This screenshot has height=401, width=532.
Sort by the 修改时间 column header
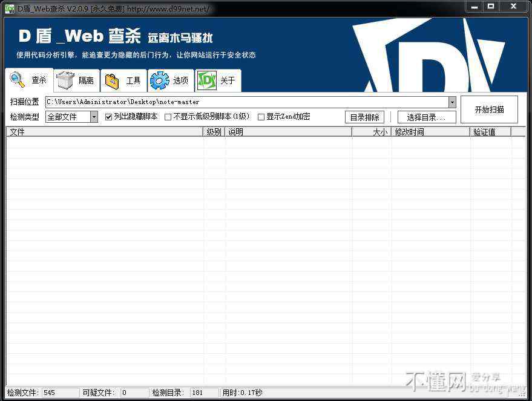430,132
